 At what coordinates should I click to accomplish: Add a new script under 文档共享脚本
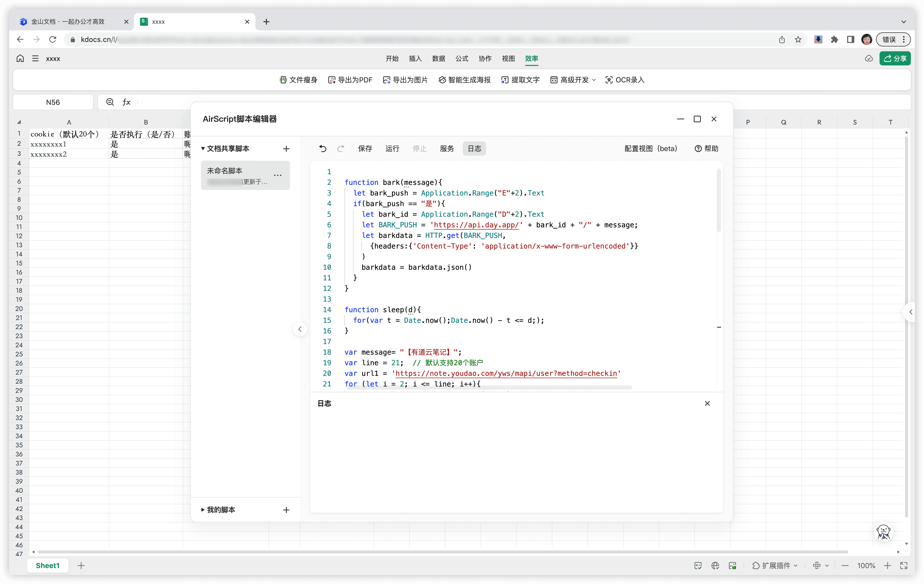coord(286,149)
